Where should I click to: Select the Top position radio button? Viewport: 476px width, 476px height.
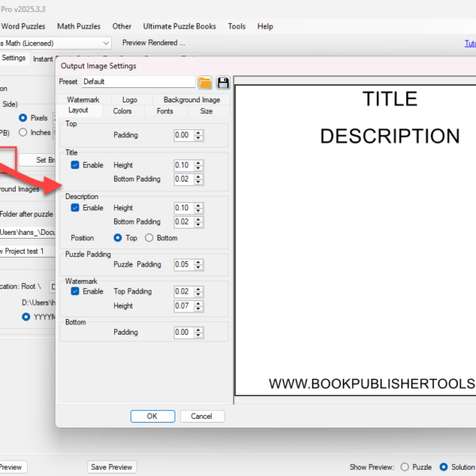coord(118,238)
